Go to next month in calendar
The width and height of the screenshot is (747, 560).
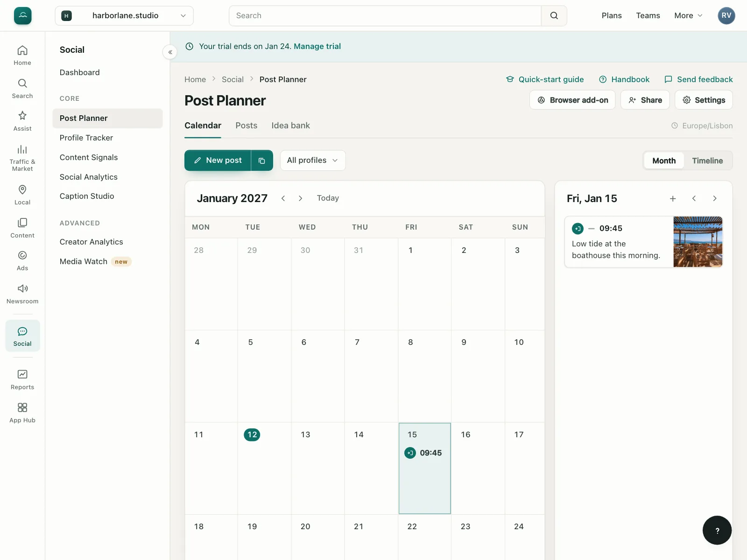coord(300,198)
